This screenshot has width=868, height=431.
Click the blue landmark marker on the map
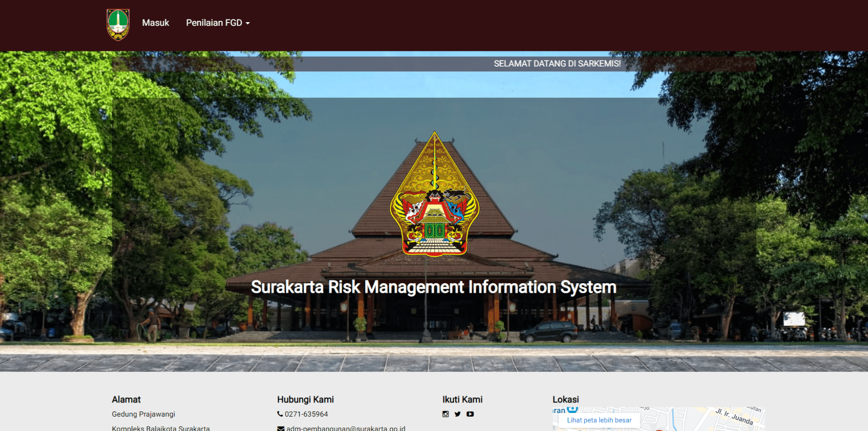[x=573, y=408]
